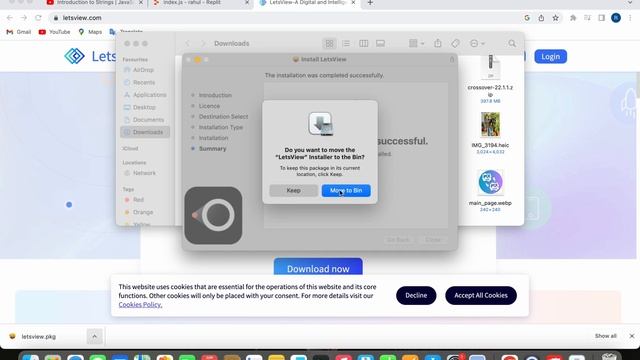Click the lock icon in installer title bar

[452, 60]
